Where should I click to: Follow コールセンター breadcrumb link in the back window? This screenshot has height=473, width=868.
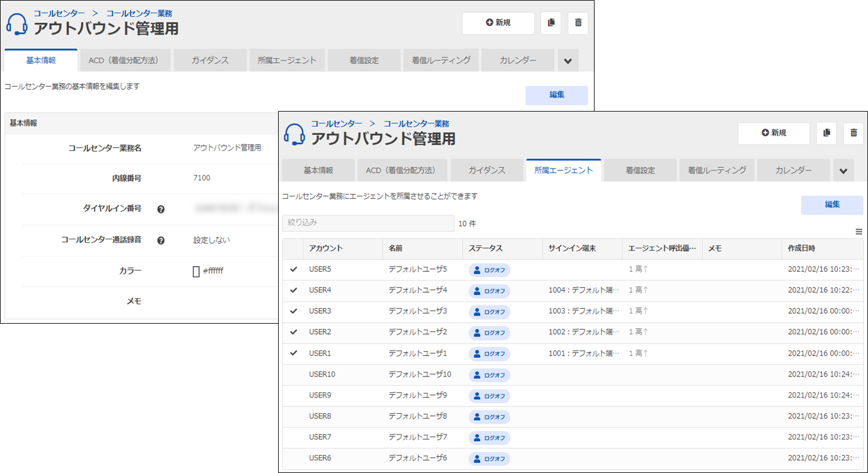(59, 13)
